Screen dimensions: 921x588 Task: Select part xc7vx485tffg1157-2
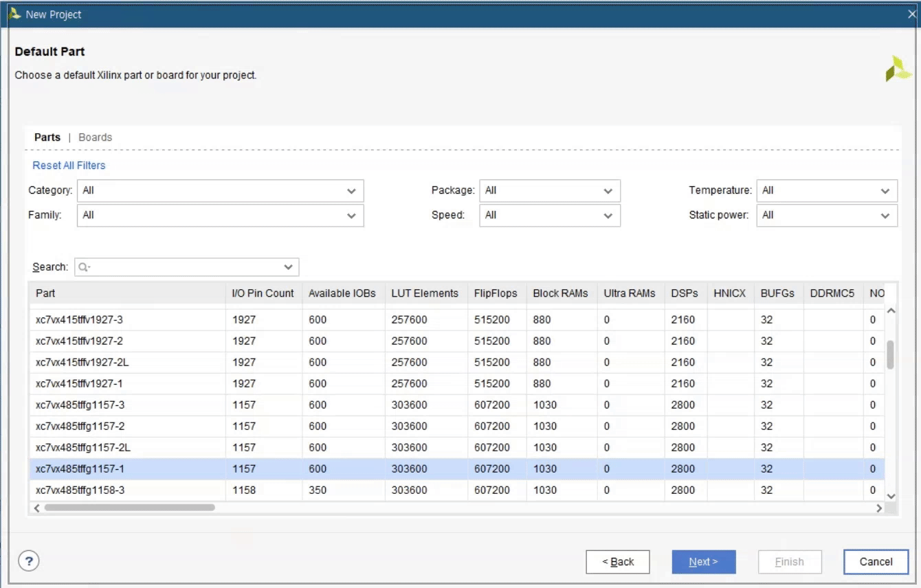click(456, 426)
